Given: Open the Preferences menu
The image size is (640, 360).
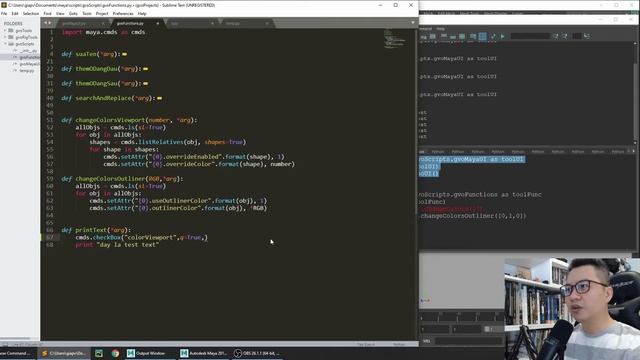Looking at the screenshot, I should point(123,13).
